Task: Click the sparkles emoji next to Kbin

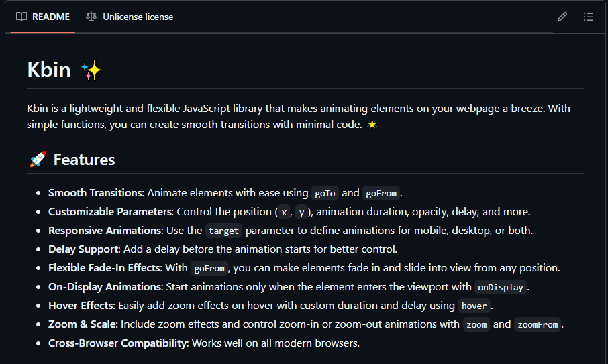Action: 91,70
